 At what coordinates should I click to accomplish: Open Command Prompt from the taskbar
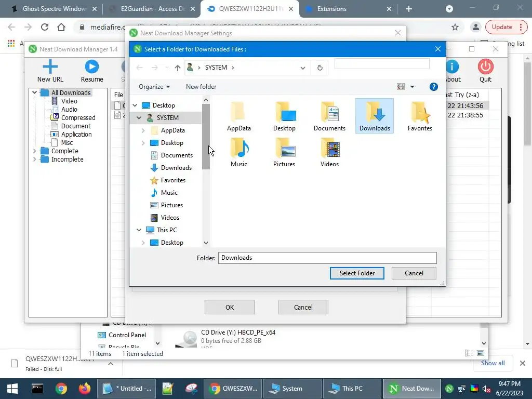pyautogui.click(x=37, y=389)
